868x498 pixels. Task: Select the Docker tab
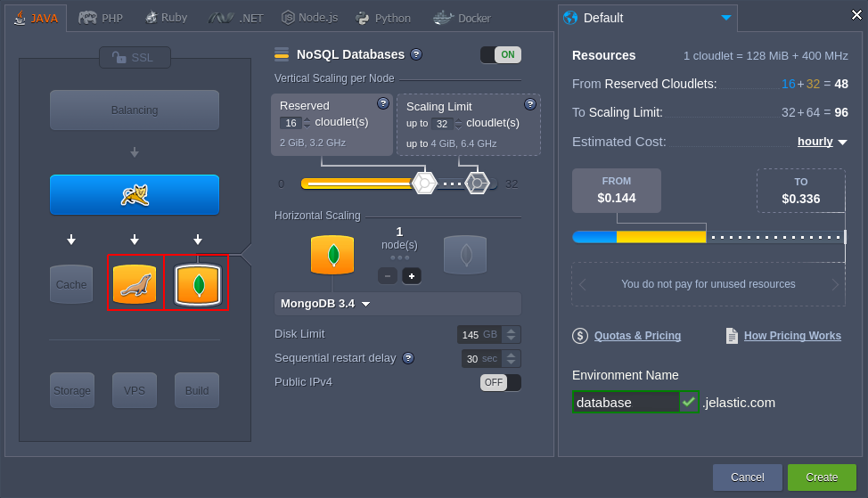(x=462, y=18)
